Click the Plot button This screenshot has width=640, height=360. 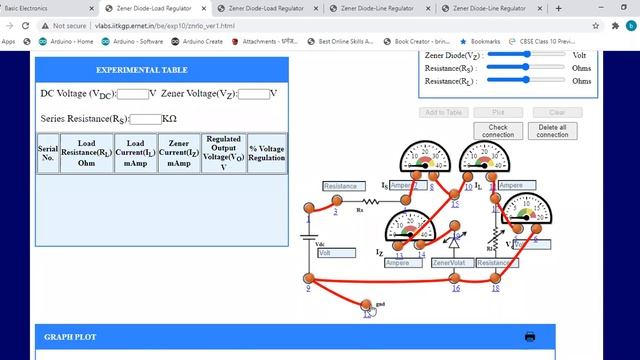coord(498,112)
